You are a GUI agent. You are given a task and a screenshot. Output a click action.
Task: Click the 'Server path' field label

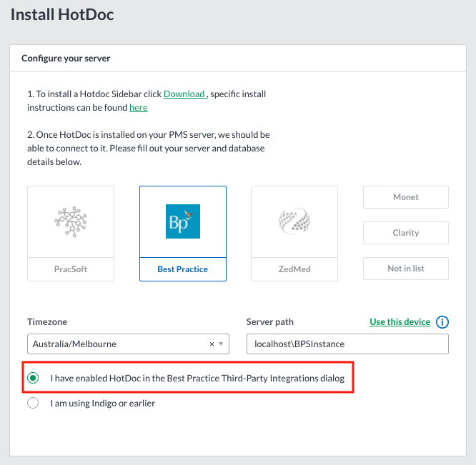pos(270,322)
